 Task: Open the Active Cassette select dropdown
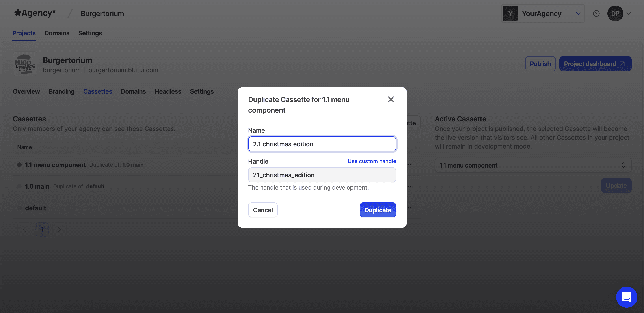533,165
